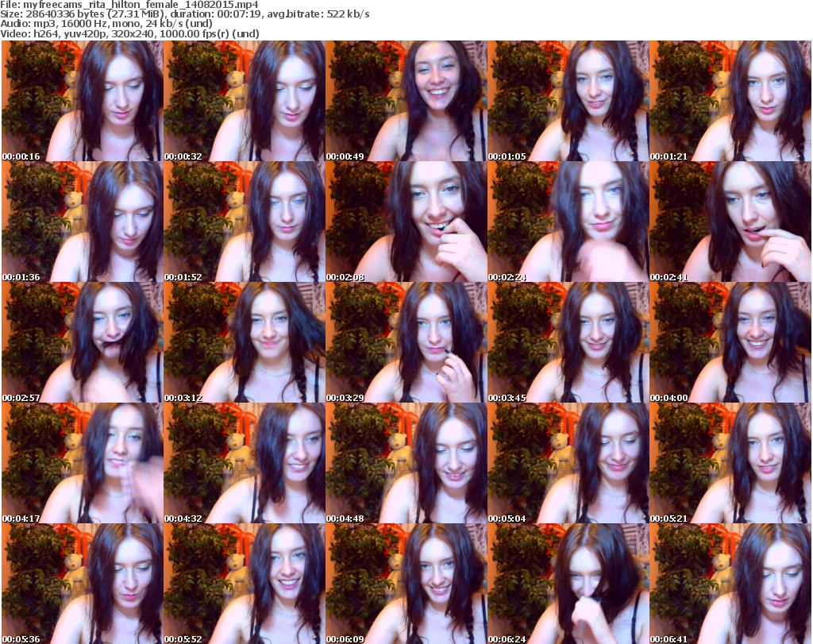Choose the thumbnail timestamped 00:06:41
This screenshot has height=644, width=813.
[x=730, y=584]
